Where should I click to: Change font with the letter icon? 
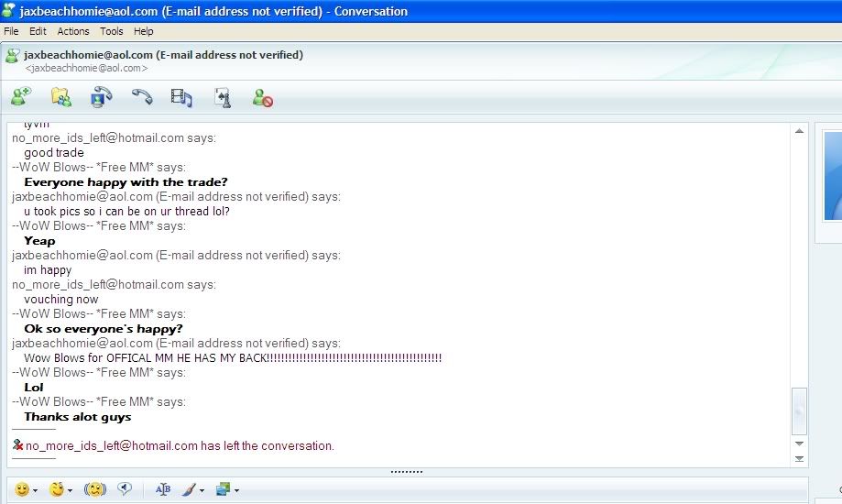163,489
